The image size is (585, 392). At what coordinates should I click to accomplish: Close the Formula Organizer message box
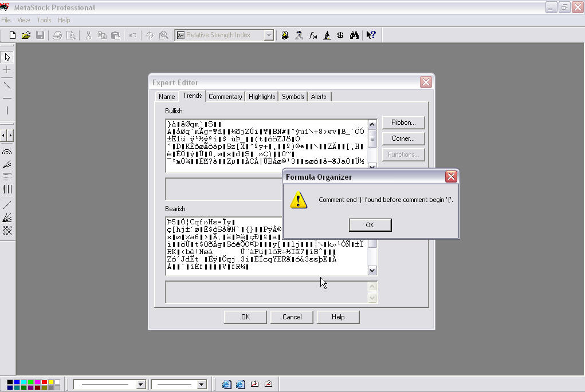pos(451,177)
